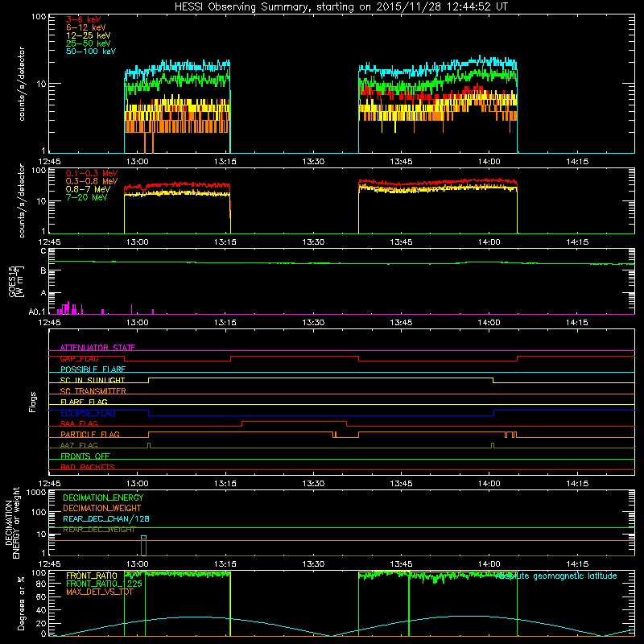Click the FLARE_FLAG label
The width and height of the screenshot is (644, 644).
[x=84, y=402]
